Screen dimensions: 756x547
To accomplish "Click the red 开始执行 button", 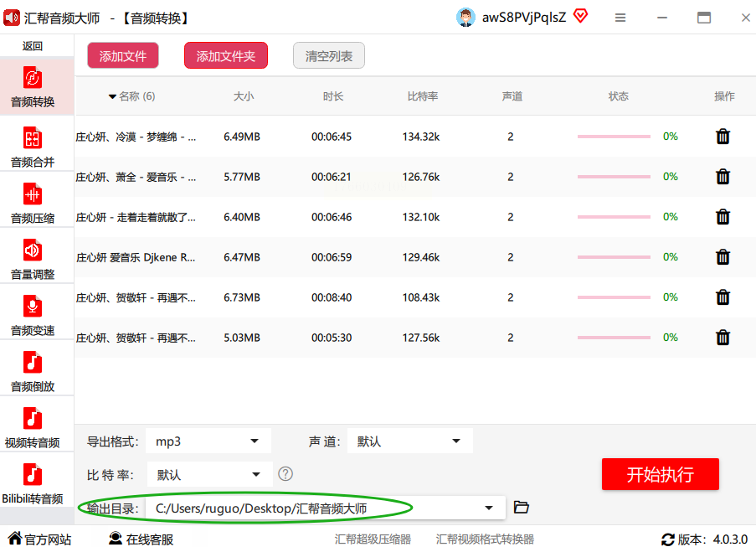I will pyautogui.click(x=660, y=474).
